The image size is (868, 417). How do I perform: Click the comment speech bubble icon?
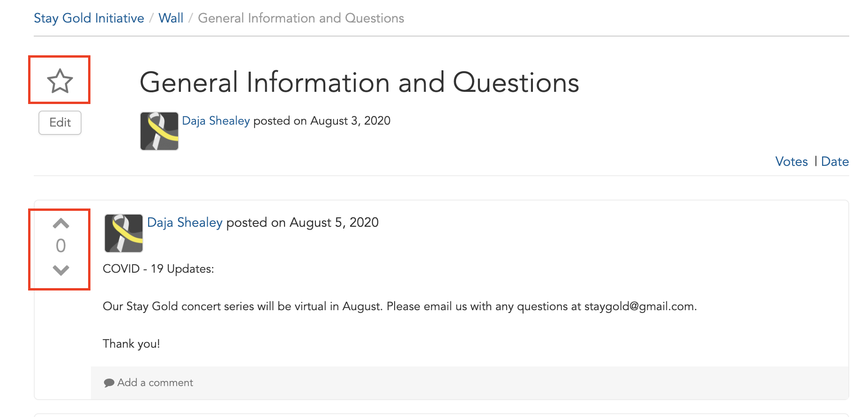(109, 383)
